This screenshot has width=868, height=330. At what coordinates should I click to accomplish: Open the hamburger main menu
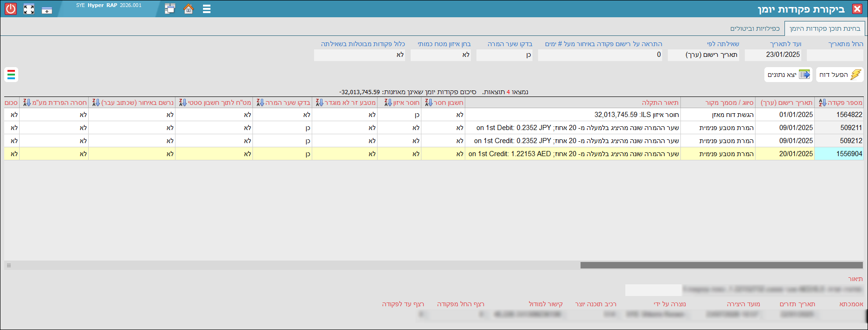[x=207, y=9]
